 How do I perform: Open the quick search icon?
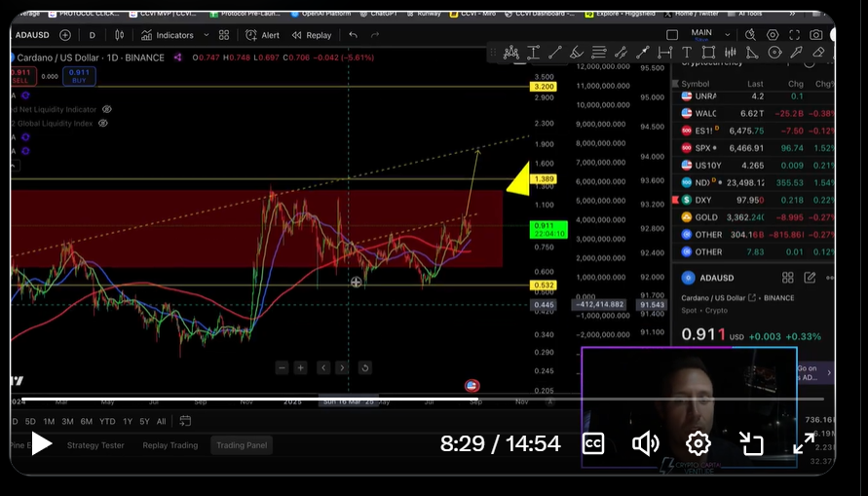click(750, 35)
